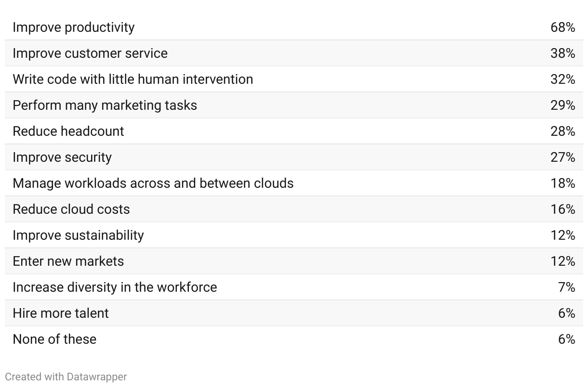This screenshot has height=388, width=588.
Task: Select the 18% value for managing workloads
Action: point(562,183)
